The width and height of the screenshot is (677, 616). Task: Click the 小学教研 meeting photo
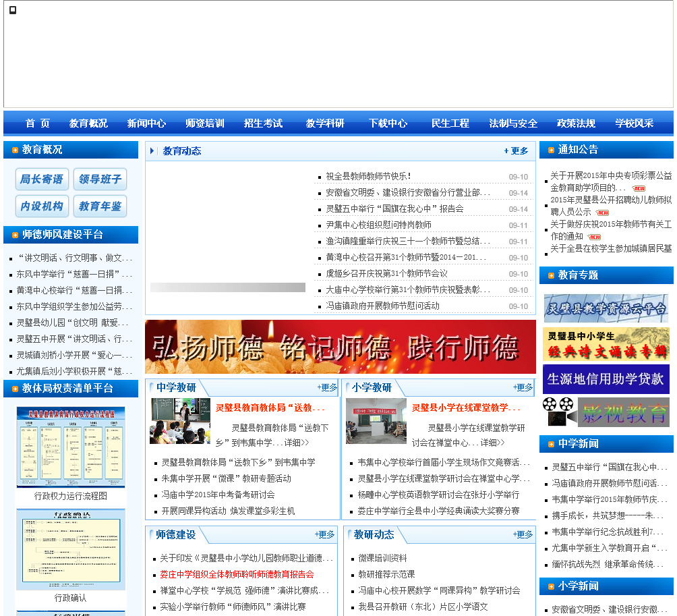click(376, 421)
